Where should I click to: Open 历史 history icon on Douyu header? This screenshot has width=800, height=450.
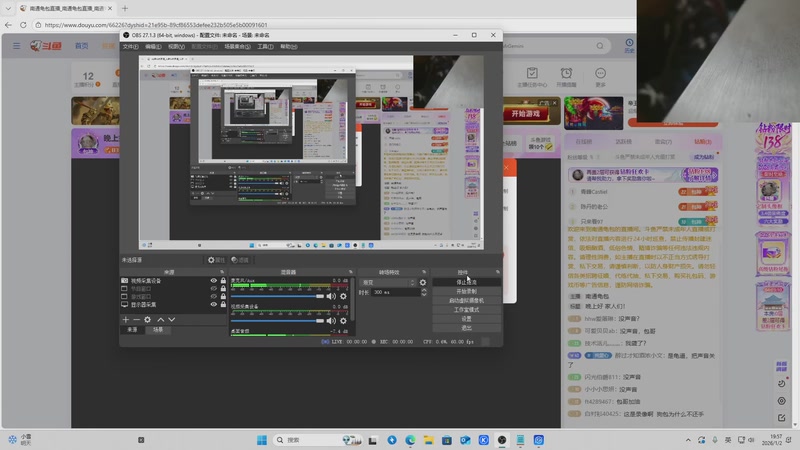click(x=629, y=45)
